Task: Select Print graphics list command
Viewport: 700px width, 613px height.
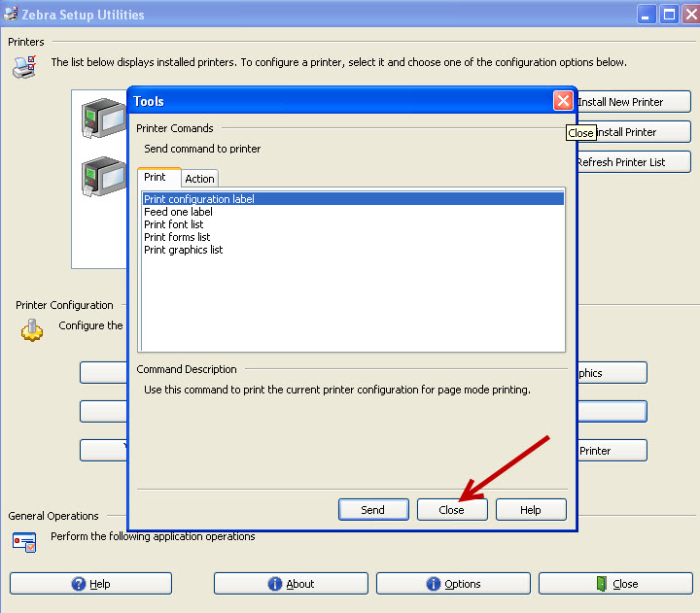Action: pyautogui.click(x=183, y=250)
